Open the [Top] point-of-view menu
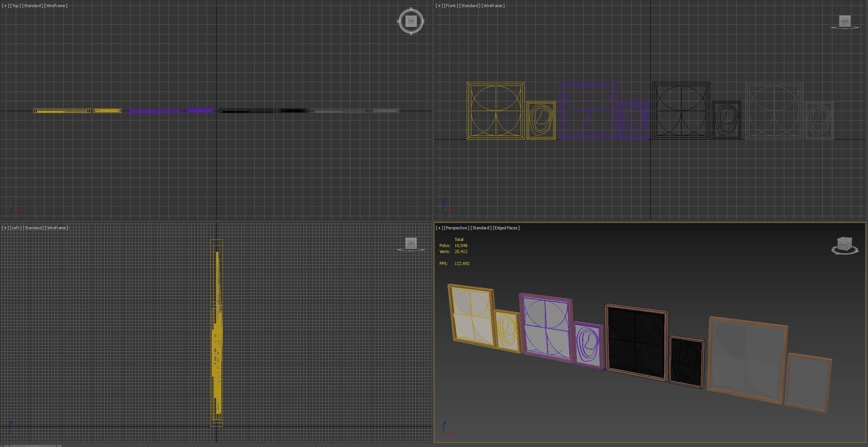The width and height of the screenshot is (868, 447). click(x=15, y=6)
